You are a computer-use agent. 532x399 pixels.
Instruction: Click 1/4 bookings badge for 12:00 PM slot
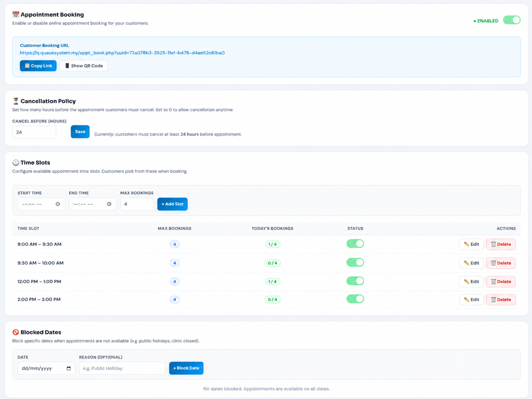tap(272, 281)
